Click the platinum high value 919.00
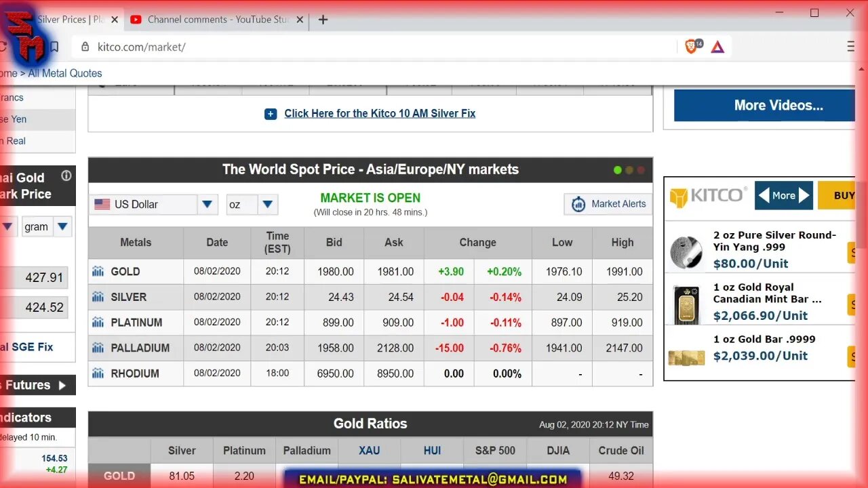Image resolution: width=868 pixels, height=488 pixels. [627, 323]
